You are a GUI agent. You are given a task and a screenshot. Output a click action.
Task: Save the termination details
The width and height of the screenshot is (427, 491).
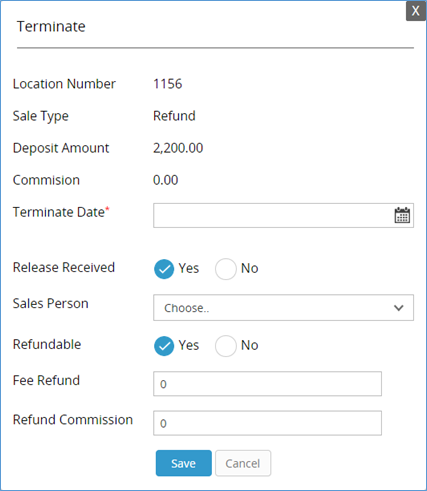(x=184, y=463)
